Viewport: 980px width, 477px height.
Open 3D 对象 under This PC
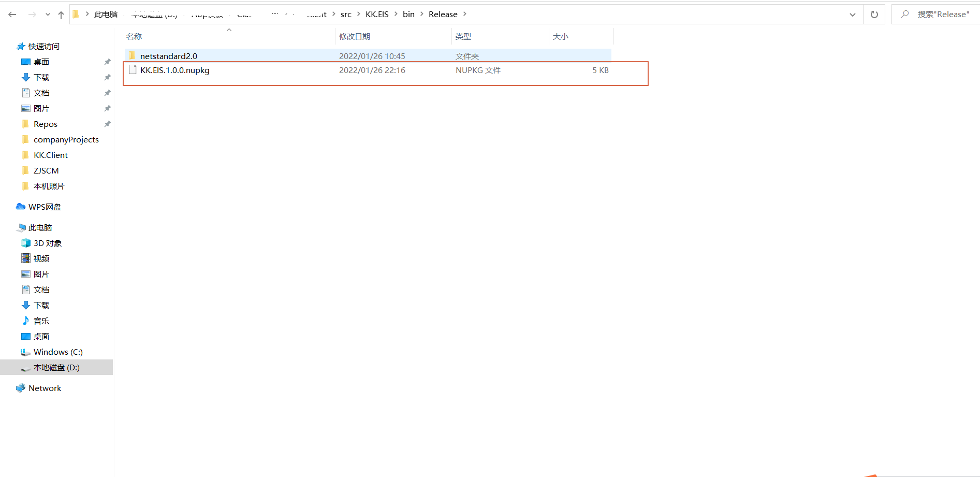(x=48, y=243)
